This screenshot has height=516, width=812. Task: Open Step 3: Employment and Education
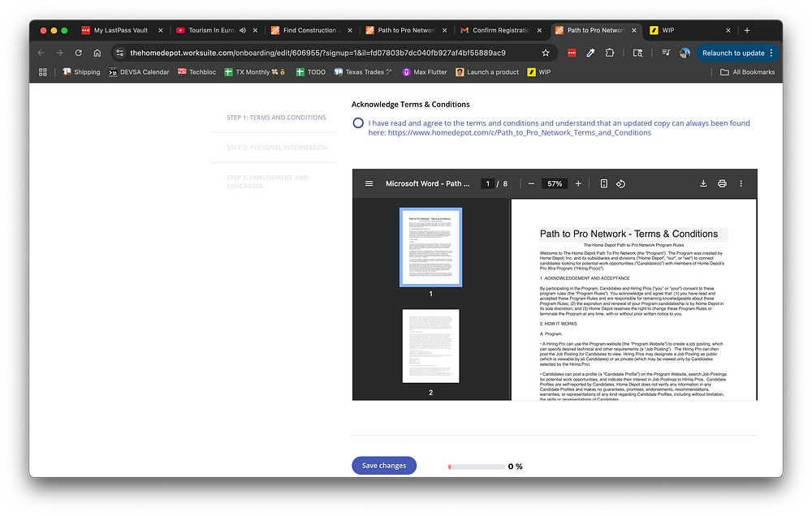click(267, 182)
